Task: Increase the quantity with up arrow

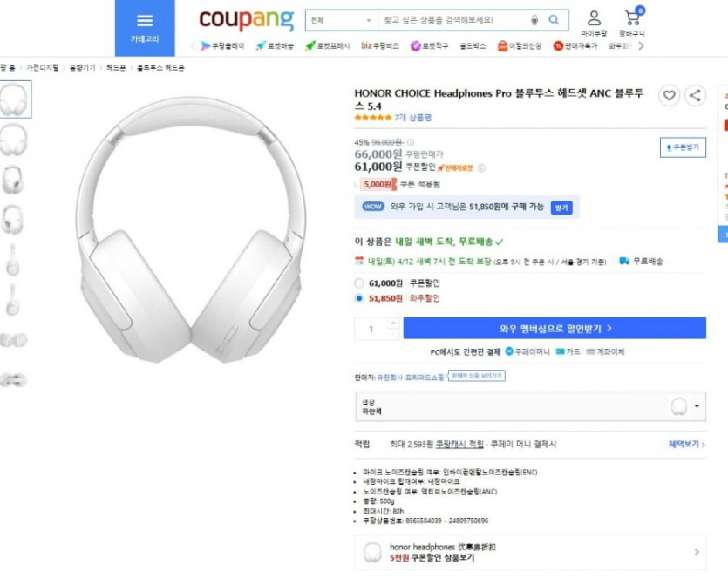Action: click(x=392, y=324)
